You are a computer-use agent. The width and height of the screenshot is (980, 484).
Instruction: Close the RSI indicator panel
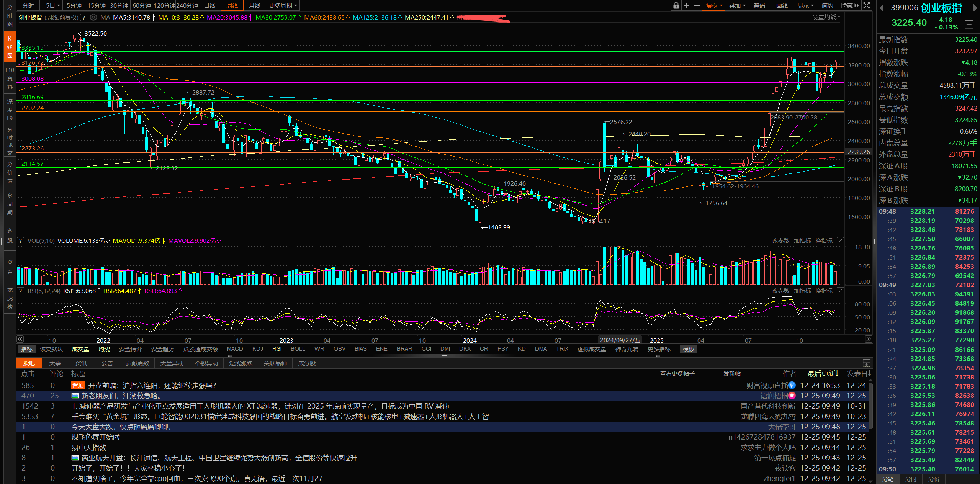pos(840,291)
